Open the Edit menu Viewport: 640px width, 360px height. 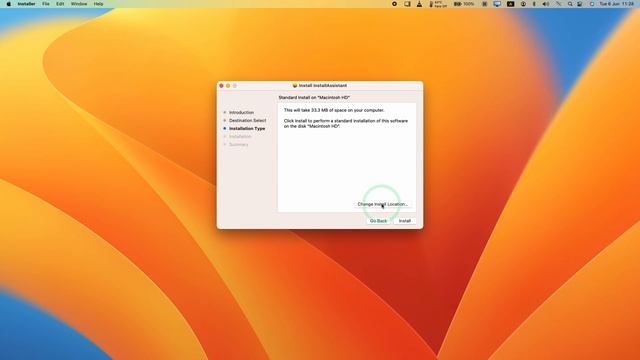[x=60, y=4]
